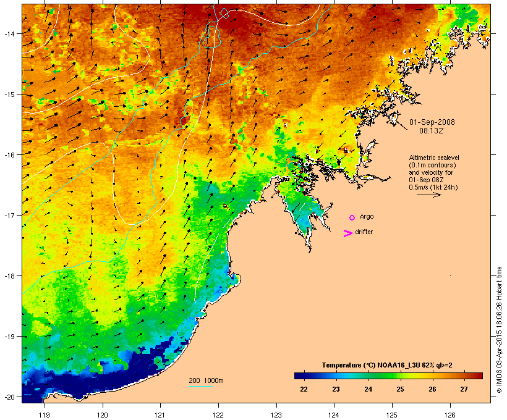Click the Temperature NOAA16_L3U colorbar title
Screen dimensions: 507x420
pyautogui.click(x=387, y=366)
